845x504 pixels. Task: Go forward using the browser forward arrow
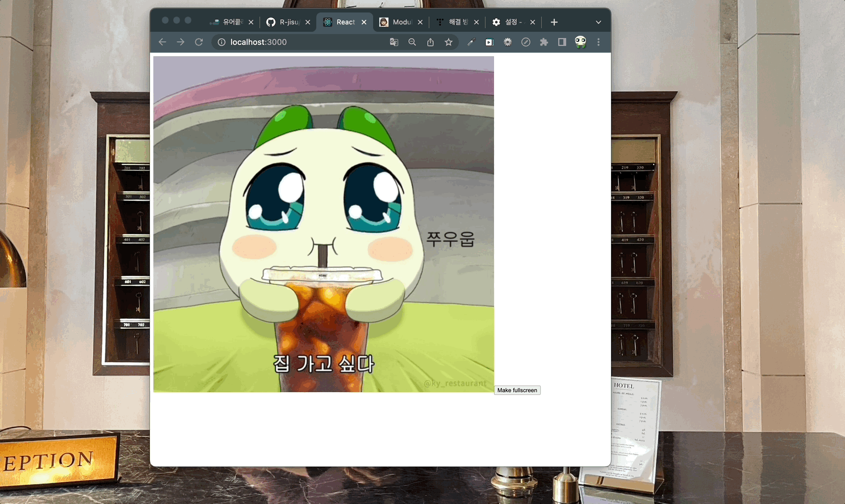point(181,42)
